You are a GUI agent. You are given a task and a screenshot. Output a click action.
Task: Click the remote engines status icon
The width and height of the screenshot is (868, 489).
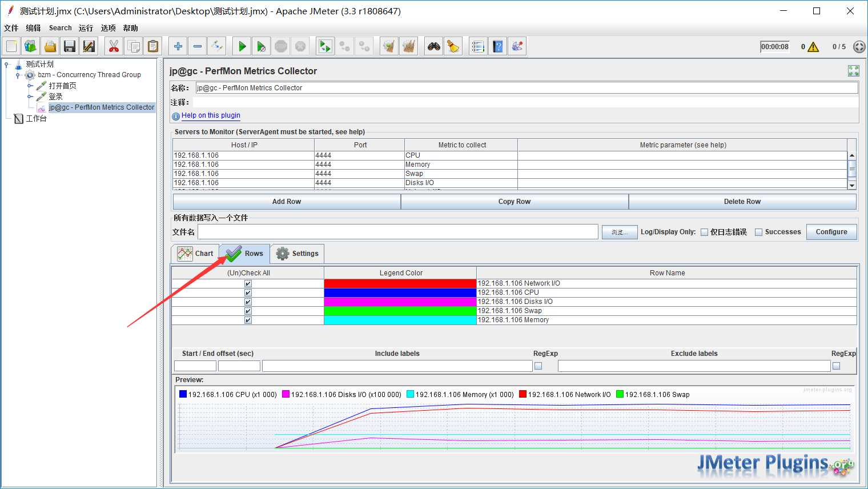[859, 47]
